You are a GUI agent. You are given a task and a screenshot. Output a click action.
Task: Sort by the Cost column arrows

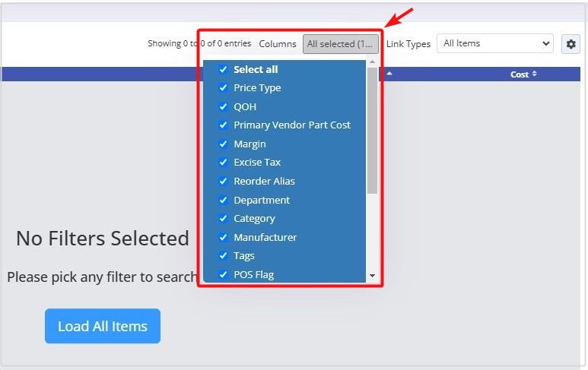534,74
